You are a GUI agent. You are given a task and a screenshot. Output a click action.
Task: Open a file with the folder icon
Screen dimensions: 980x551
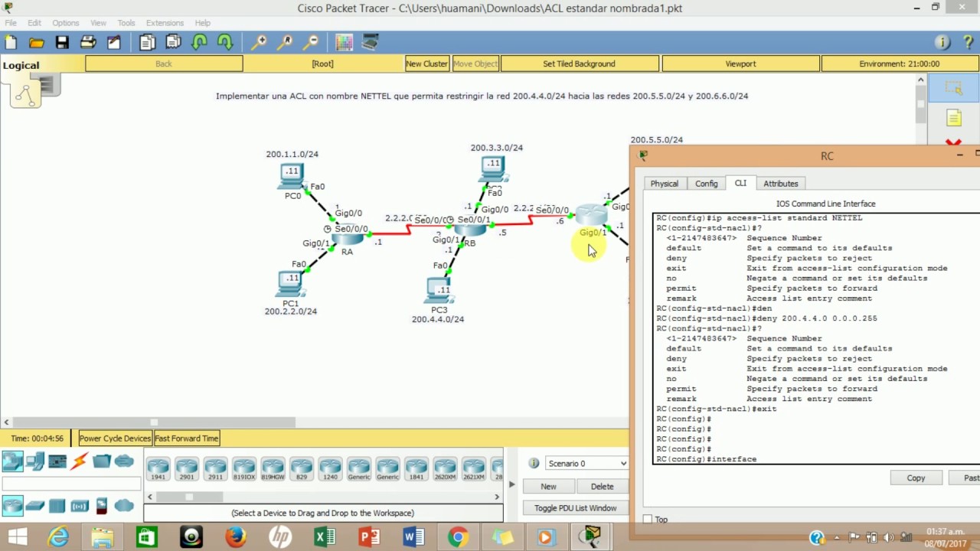tap(36, 43)
